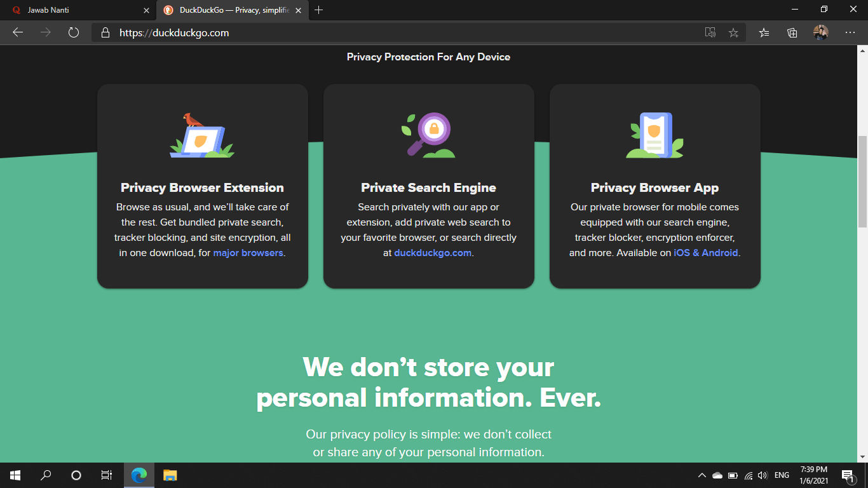Open the browser profile avatar
The width and height of the screenshot is (868, 488).
pyautogui.click(x=821, y=32)
